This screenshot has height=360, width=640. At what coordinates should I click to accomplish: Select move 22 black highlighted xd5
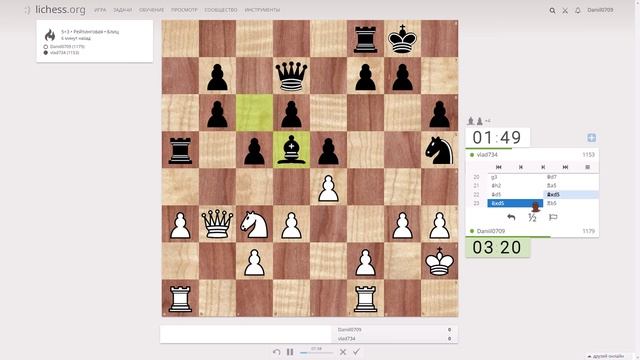pyautogui.click(x=571, y=195)
